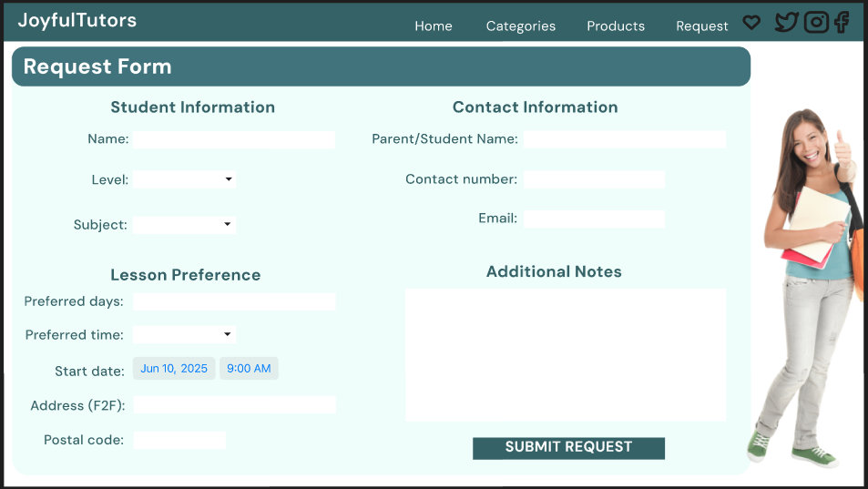Image resolution: width=868 pixels, height=489 pixels.
Task: Open the Request menu link
Action: tap(702, 26)
